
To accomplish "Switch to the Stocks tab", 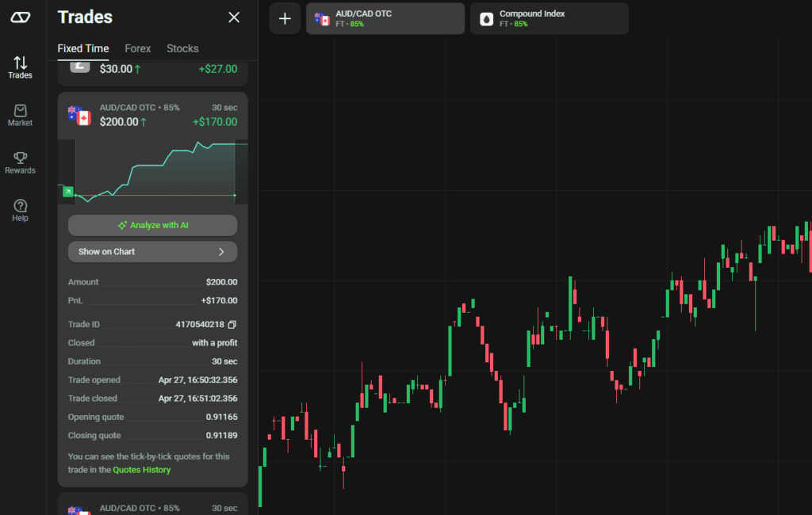I will point(183,48).
